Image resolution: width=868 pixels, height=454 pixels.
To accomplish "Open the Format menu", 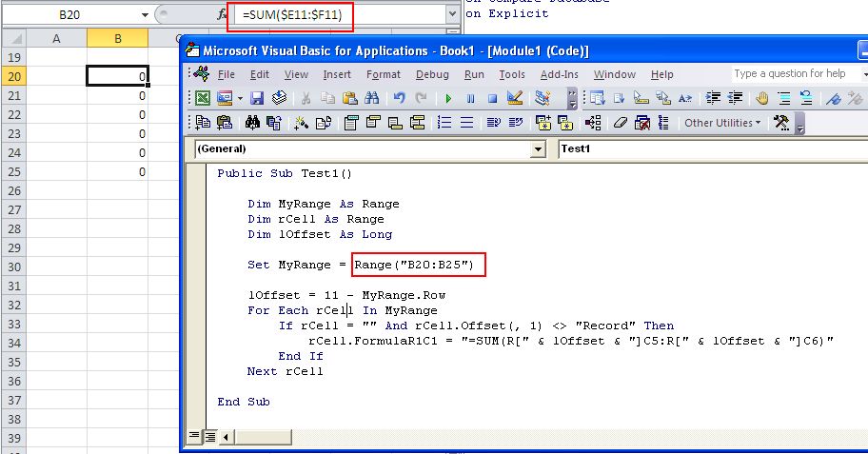I will point(383,74).
